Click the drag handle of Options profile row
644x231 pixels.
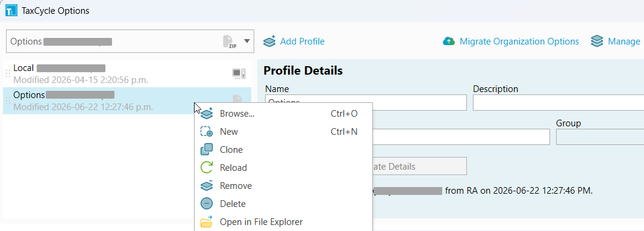coord(7,101)
